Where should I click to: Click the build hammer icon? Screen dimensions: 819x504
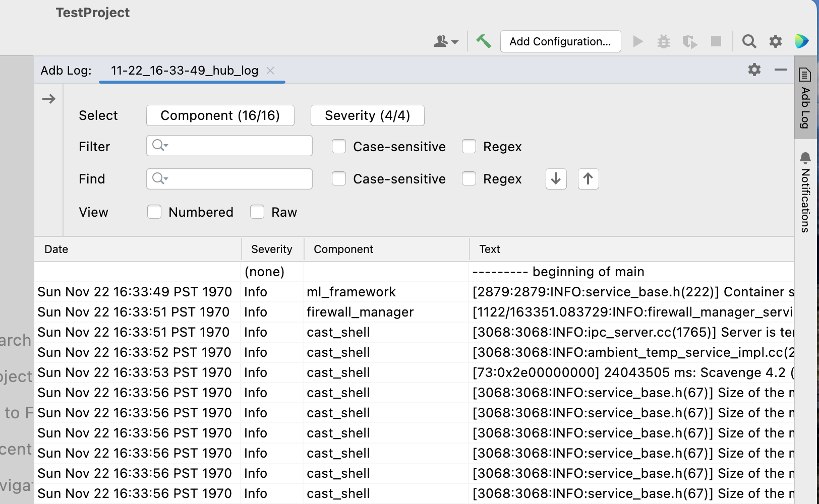pyautogui.click(x=484, y=41)
